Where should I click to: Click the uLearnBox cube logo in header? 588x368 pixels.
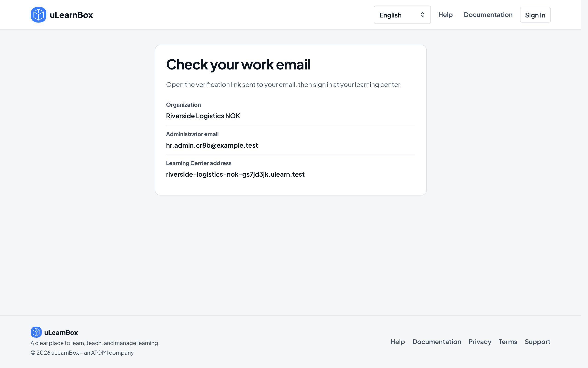pos(38,15)
